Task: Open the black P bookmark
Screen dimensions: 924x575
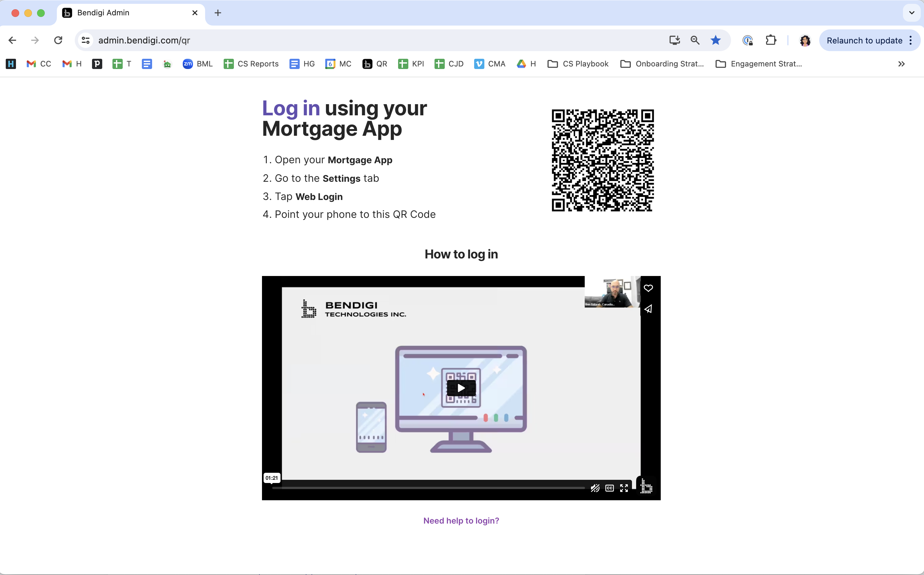Action: pyautogui.click(x=97, y=64)
